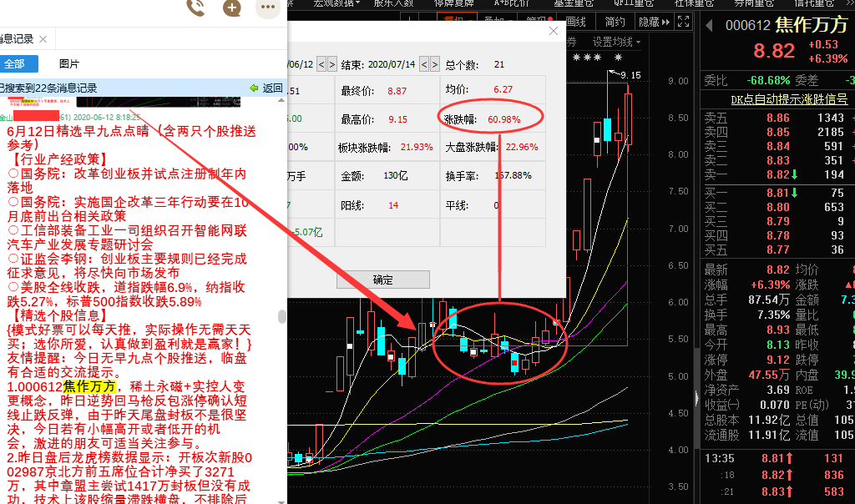Click the scroll-down arrow of the message list
The width and height of the screenshot is (855, 504).
pos(281,501)
